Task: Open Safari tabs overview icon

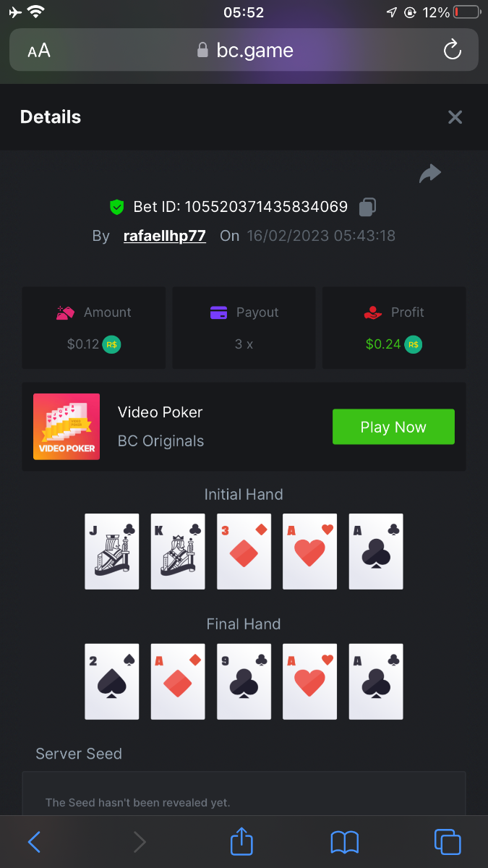Action: (x=448, y=842)
